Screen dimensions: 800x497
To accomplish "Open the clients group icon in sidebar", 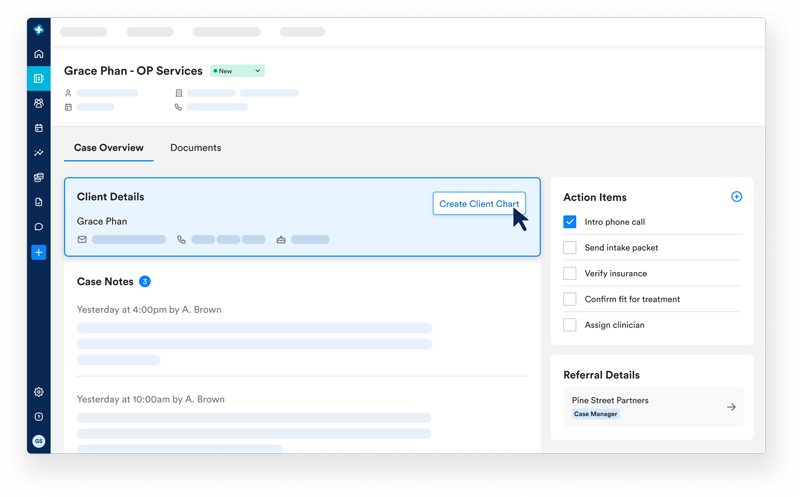I will 38,103.
